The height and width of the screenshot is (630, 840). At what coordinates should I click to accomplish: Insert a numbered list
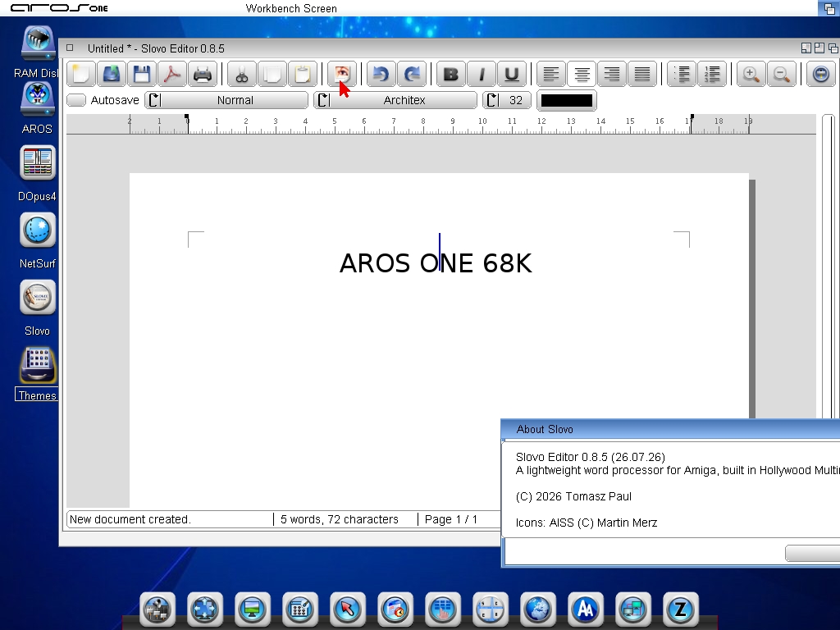(x=713, y=74)
